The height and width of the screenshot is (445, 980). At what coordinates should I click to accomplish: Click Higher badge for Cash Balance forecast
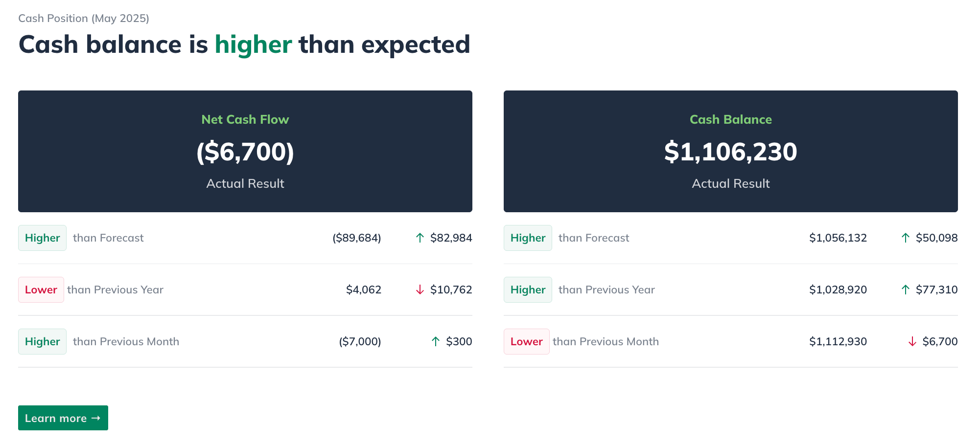528,238
